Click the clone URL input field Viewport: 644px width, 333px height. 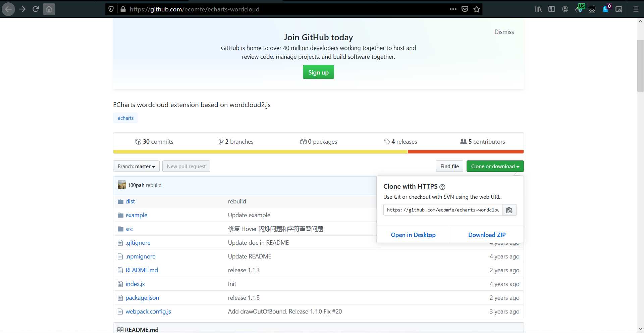click(x=443, y=210)
